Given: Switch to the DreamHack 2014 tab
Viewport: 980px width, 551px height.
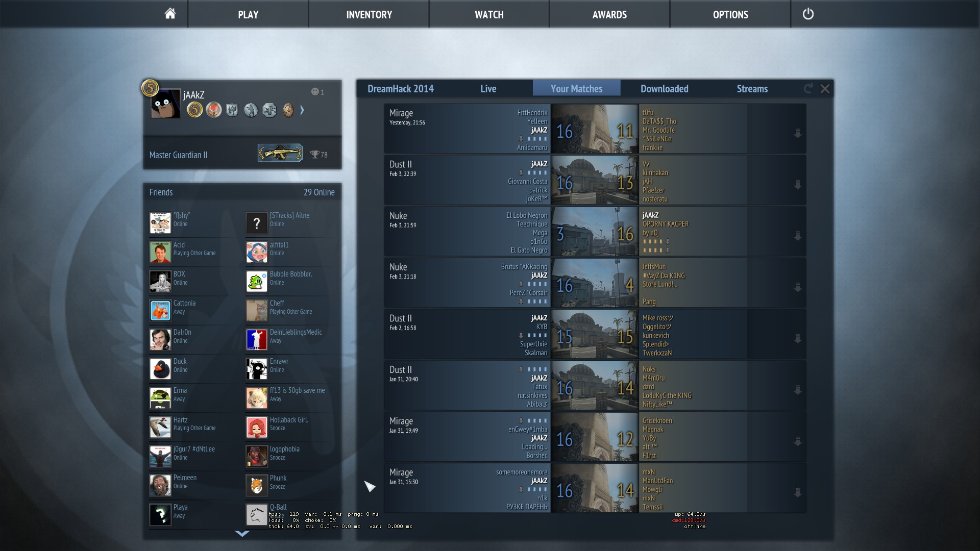Looking at the screenshot, I should (x=401, y=89).
